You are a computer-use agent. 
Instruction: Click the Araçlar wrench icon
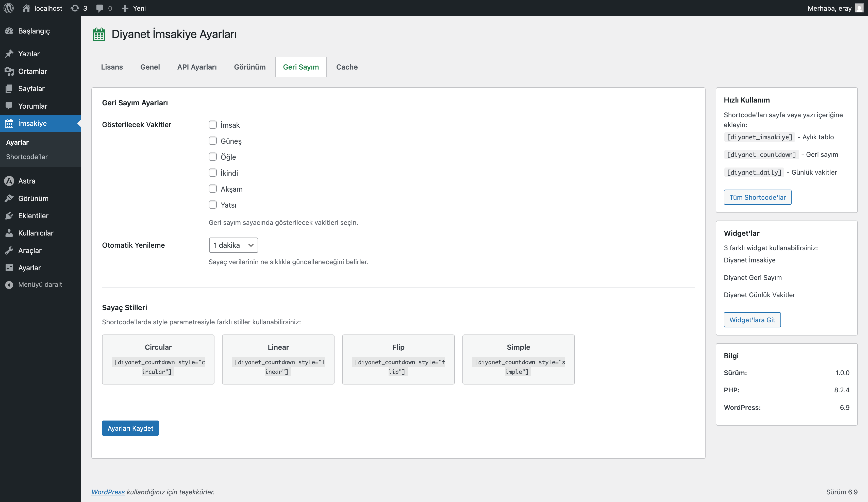pyautogui.click(x=9, y=250)
